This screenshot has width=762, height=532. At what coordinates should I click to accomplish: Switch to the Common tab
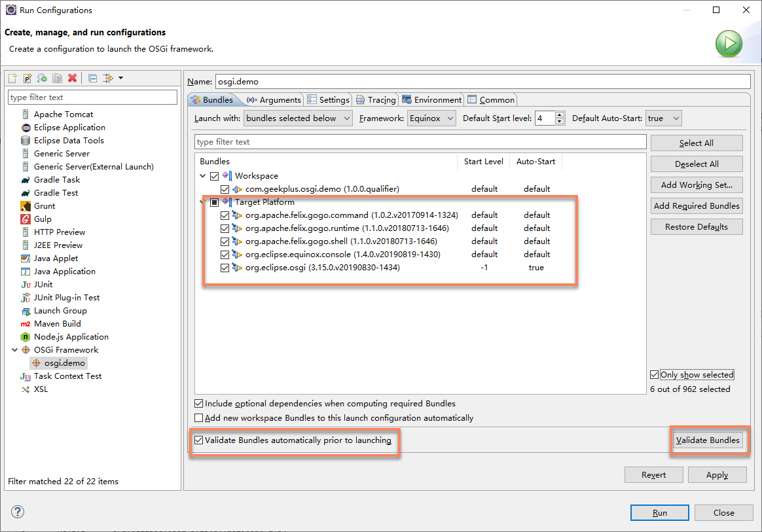tap(491, 99)
